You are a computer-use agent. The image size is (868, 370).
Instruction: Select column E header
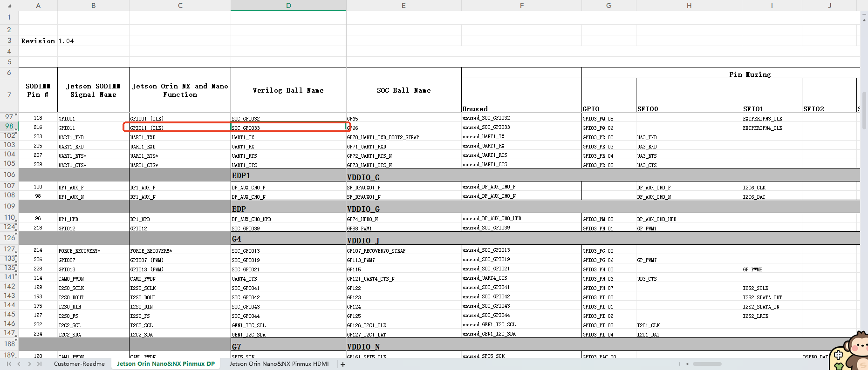click(403, 6)
